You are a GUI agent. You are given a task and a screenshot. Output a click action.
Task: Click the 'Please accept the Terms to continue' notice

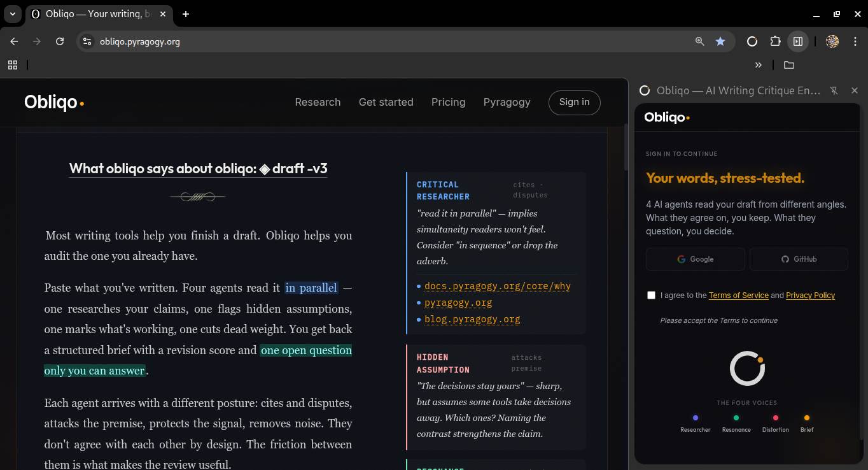coord(719,320)
